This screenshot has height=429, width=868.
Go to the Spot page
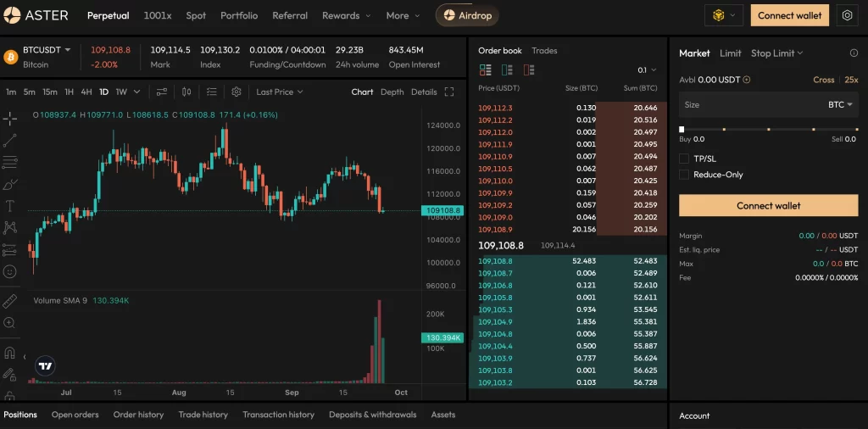coord(196,15)
